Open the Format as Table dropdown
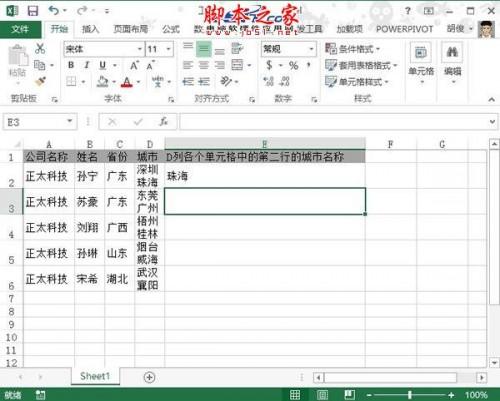 [361, 65]
